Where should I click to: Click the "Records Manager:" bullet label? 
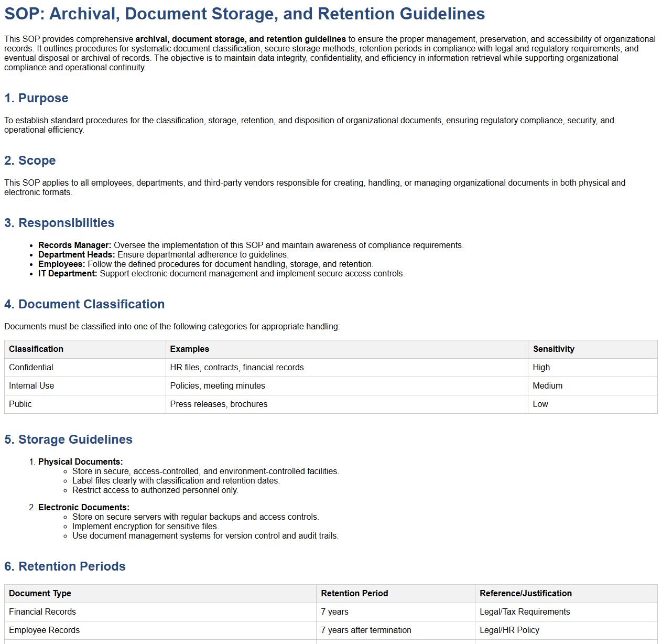coord(74,245)
